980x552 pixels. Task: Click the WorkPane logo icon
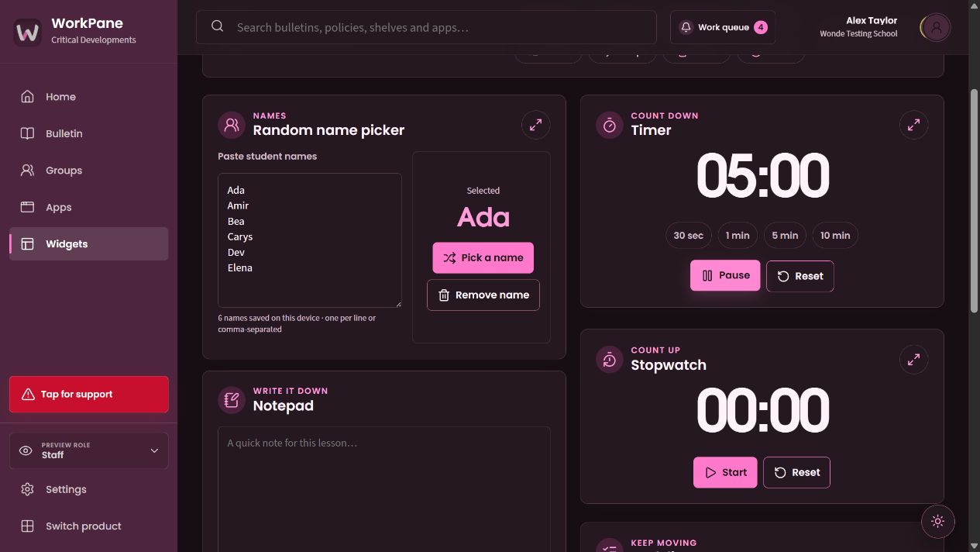[x=28, y=32]
